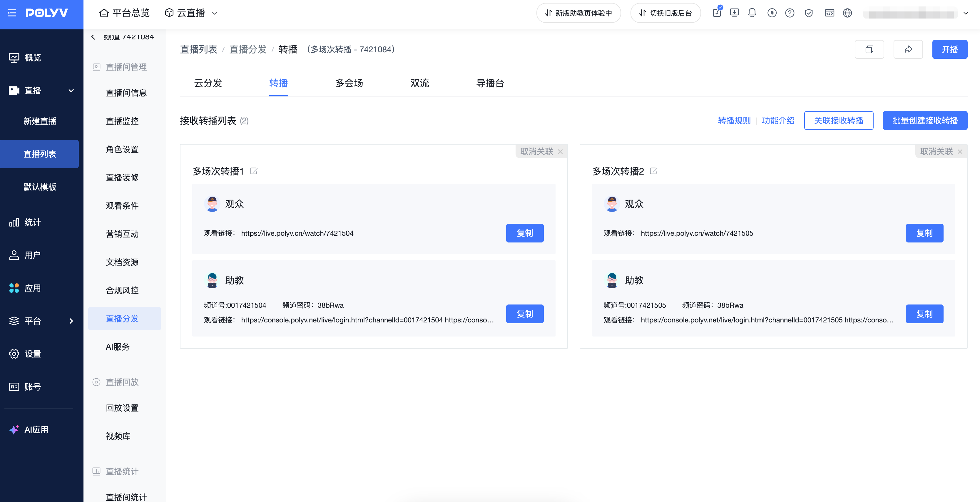Open 文档资源 in channel menu

pos(122,262)
